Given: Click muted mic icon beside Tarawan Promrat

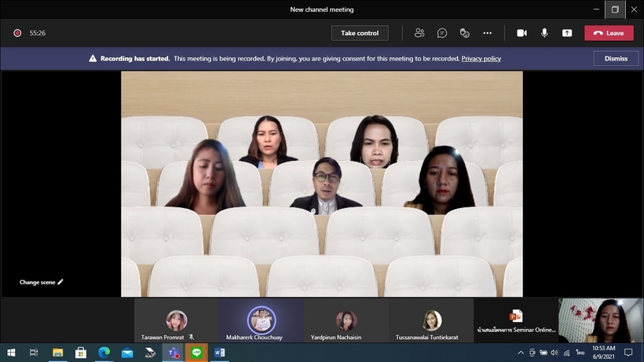Looking at the screenshot, I should (x=192, y=337).
